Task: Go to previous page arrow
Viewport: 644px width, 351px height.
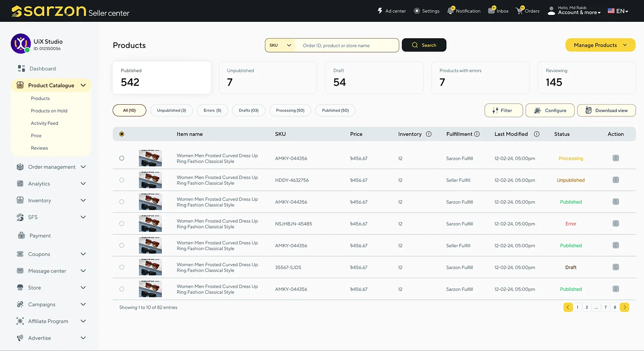Action: pos(568,307)
